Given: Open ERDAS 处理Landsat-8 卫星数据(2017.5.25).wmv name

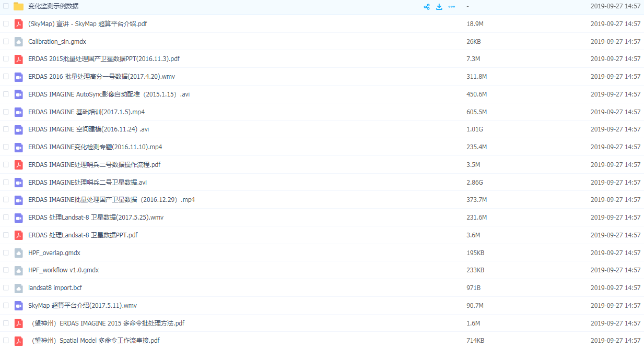Looking at the screenshot, I should [96, 218].
